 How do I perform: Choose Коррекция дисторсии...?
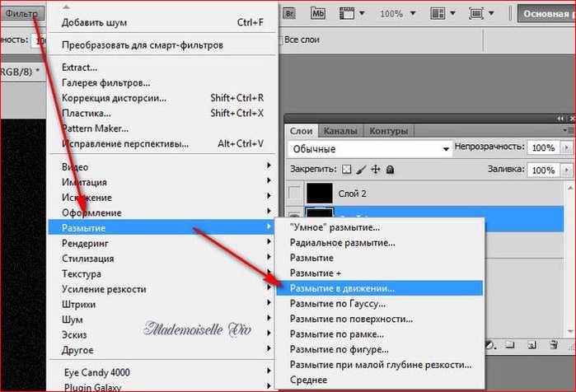pos(162,98)
